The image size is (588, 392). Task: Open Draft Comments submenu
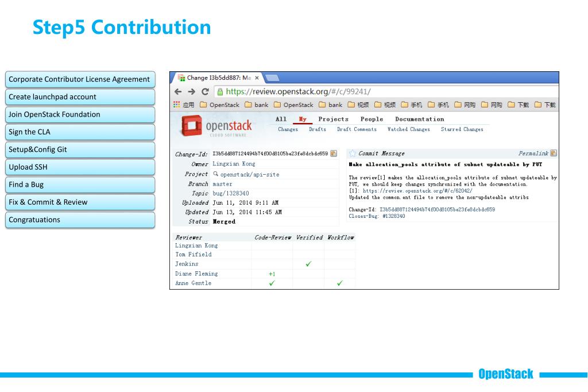[x=357, y=129]
